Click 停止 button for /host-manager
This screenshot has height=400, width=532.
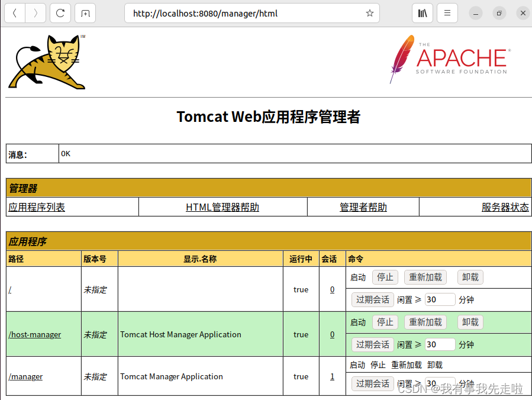click(385, 322)
